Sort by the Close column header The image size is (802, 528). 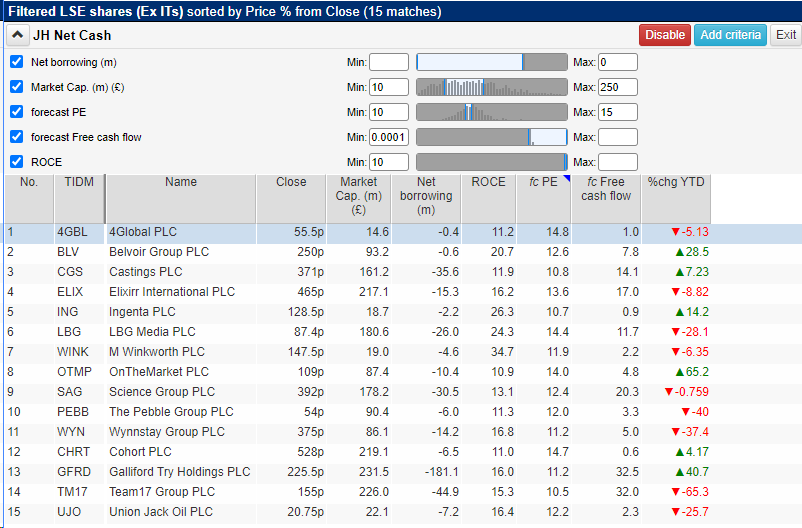pyautogui.click(x=291, y=199)
